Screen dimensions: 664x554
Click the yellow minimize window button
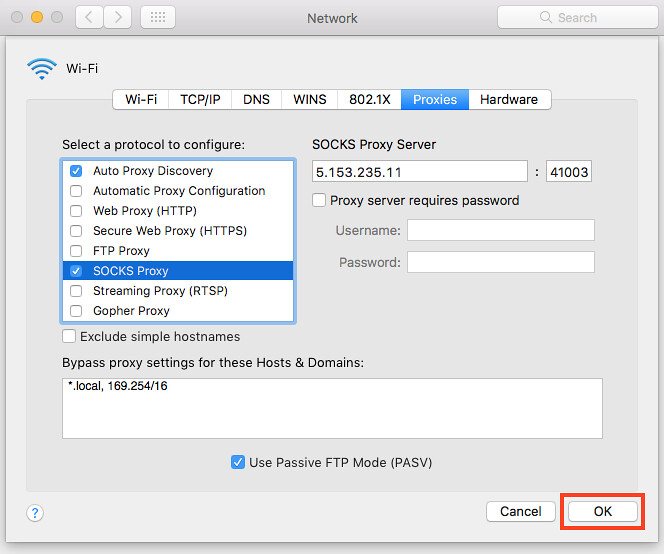coord(37,17)
